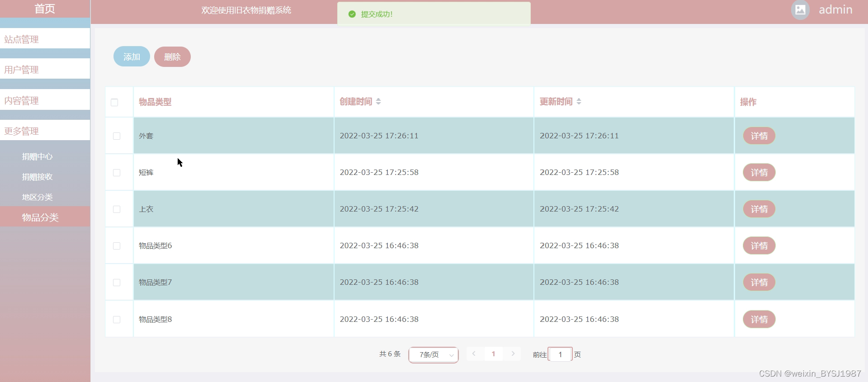Screen dimensions: 868x382
Task: Check the checkbox for the 物品类型6 row
Action: click(117, 245)
